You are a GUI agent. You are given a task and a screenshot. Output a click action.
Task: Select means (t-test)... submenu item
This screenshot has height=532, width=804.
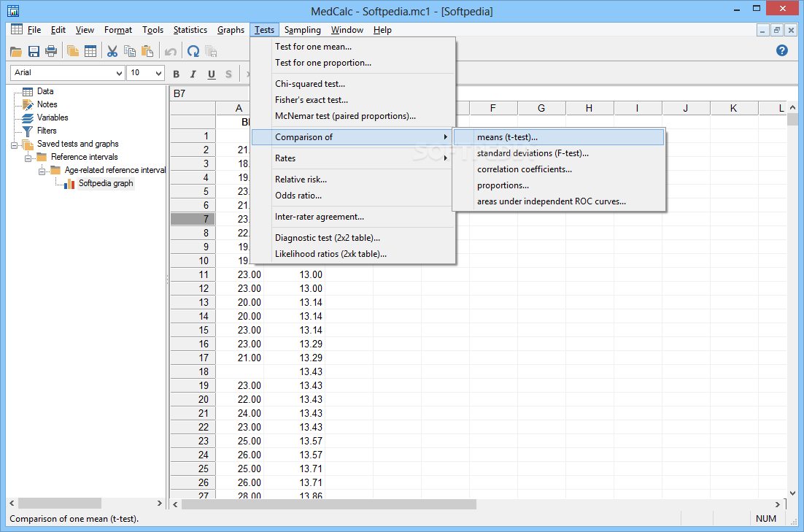click(559, 137)
